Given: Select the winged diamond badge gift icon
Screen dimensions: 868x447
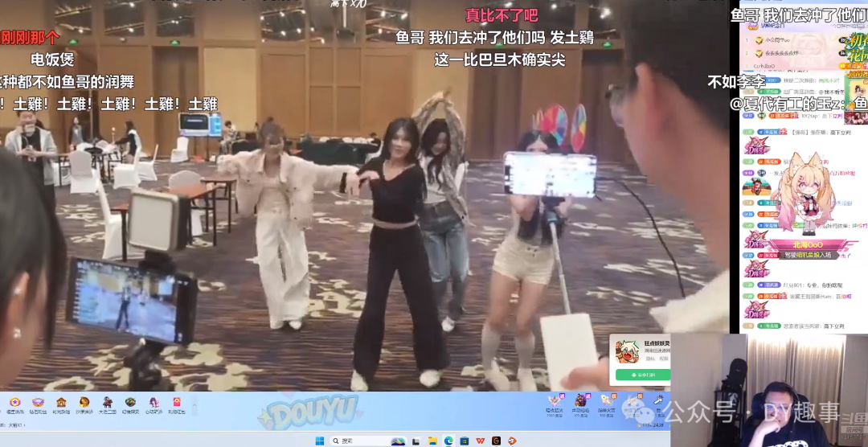Looking at the screenshot, I should pyautogui.click(x=38, y=403).
